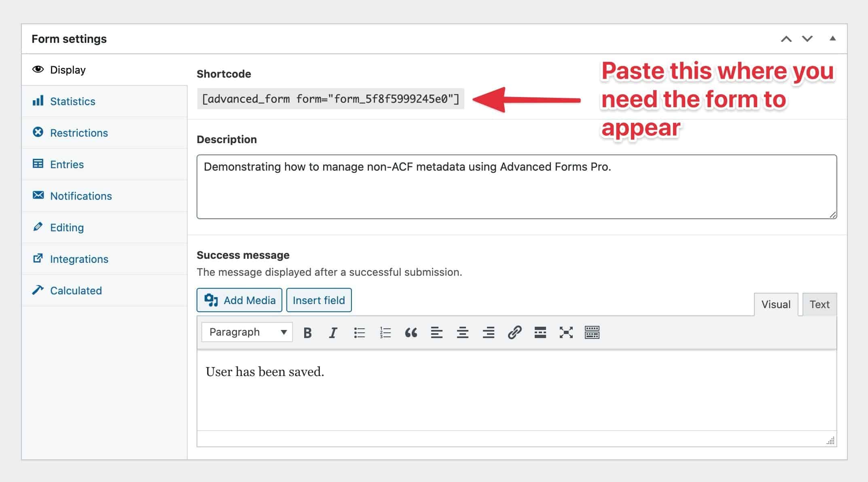Screen dimensions: 868x482
Task: Open the Restrictions settings tab
Action: 79,133
